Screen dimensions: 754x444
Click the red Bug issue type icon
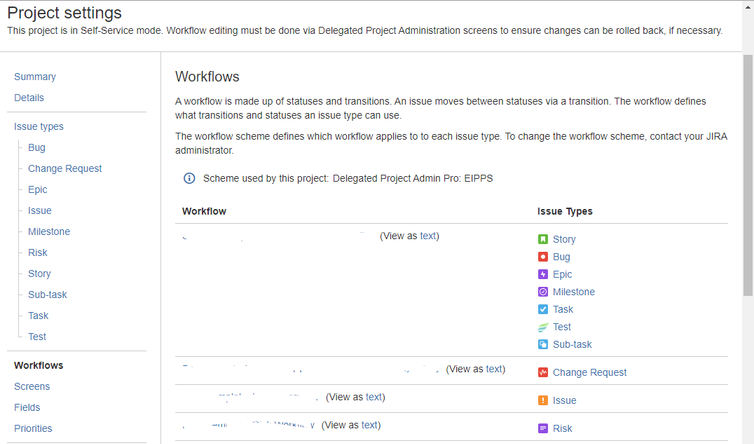[x=543, y=257]
